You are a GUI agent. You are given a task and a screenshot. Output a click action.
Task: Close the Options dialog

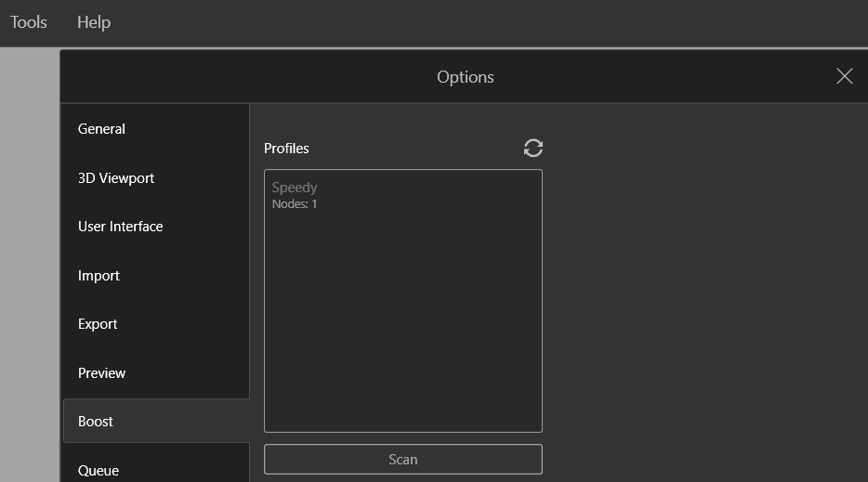pos(844,76)
